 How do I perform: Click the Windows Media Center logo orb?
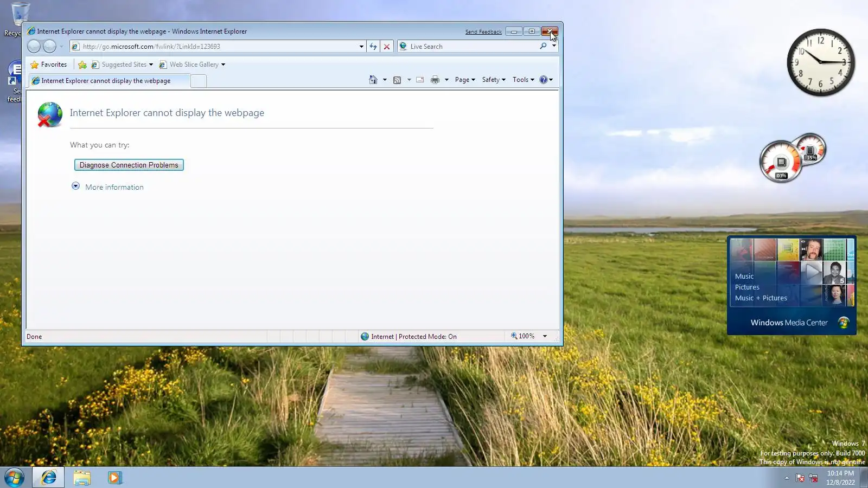coord(844,323)
